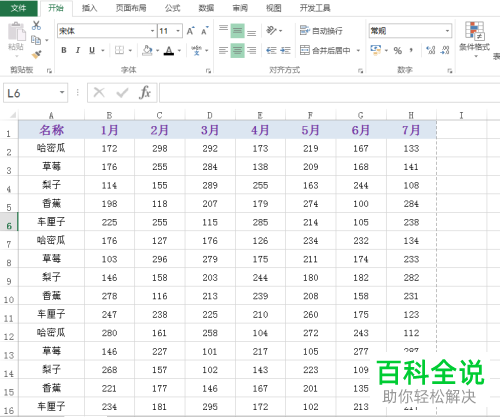500x417 pixels.
Task: Open the borders dropdown arrow
Action: coord(130,51)
